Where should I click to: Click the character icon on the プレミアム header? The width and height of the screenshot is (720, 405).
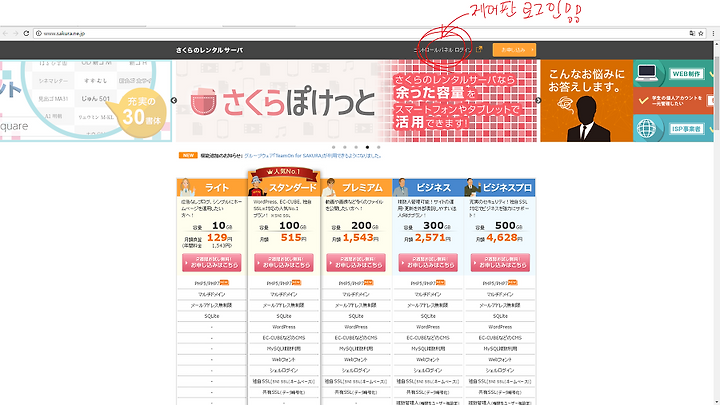point(329,187)
